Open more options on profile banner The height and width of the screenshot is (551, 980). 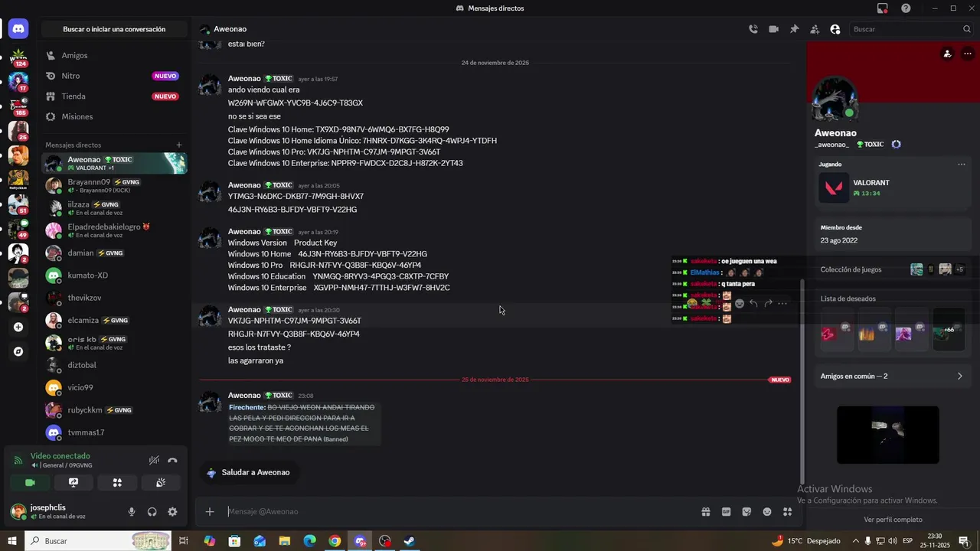click(x=968, y=54)
